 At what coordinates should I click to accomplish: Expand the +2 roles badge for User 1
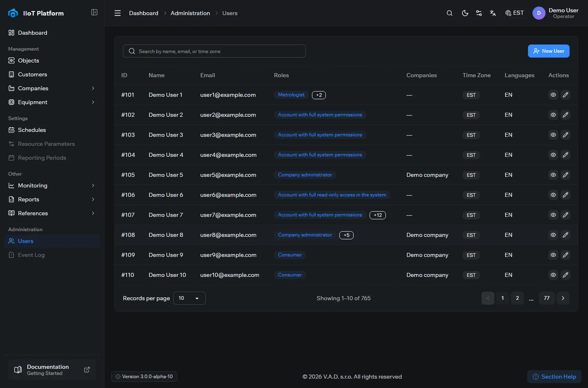(x=319, y=95)
